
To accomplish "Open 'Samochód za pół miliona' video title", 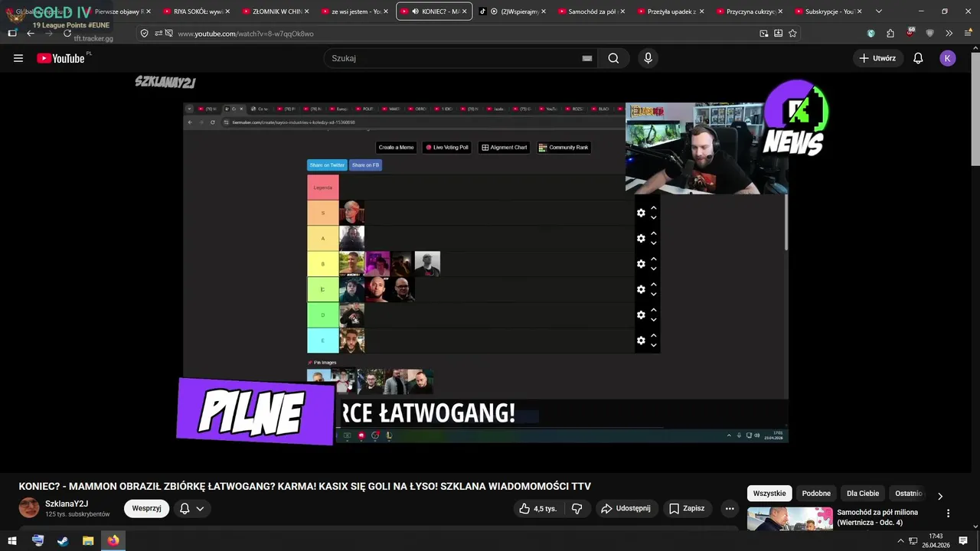I will click(877, 517).
